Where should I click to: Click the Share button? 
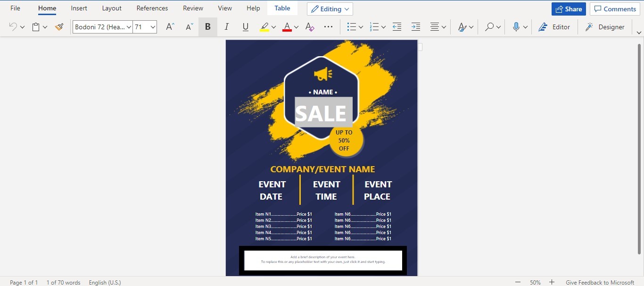click(568, 8)
